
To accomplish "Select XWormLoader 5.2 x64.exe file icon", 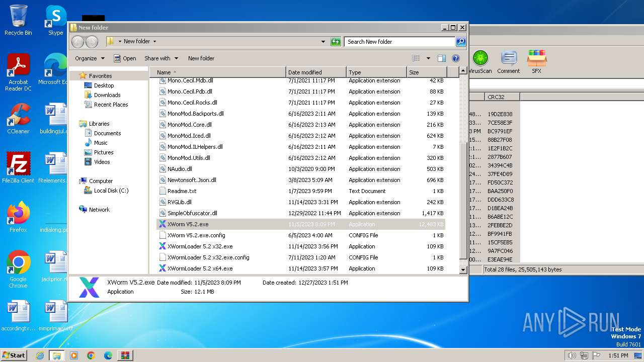I will [x=163, y=268].
